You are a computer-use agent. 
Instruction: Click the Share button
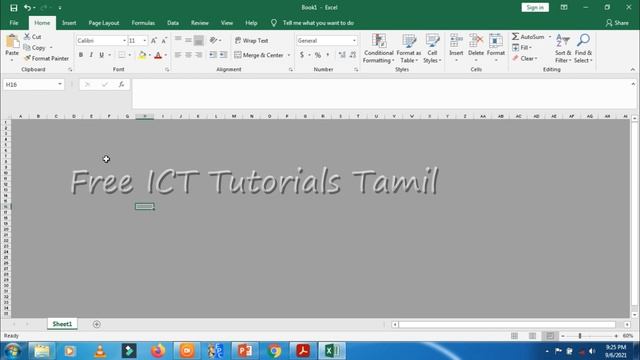click(x=617, y=23)
